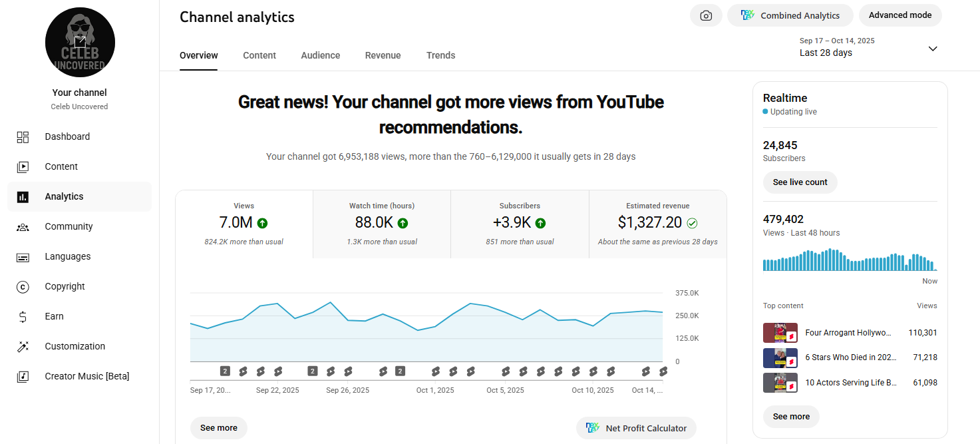Click the 61,098 views value
Screen dimensions: 980x444
pos(925,383)
